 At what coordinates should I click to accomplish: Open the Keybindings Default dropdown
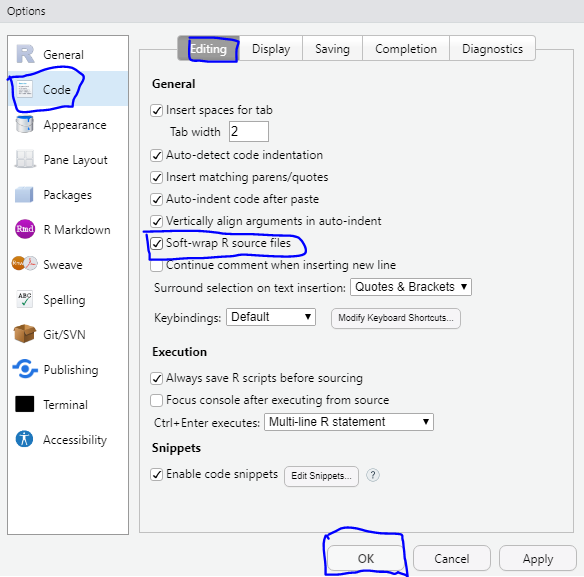click(271, 317)
